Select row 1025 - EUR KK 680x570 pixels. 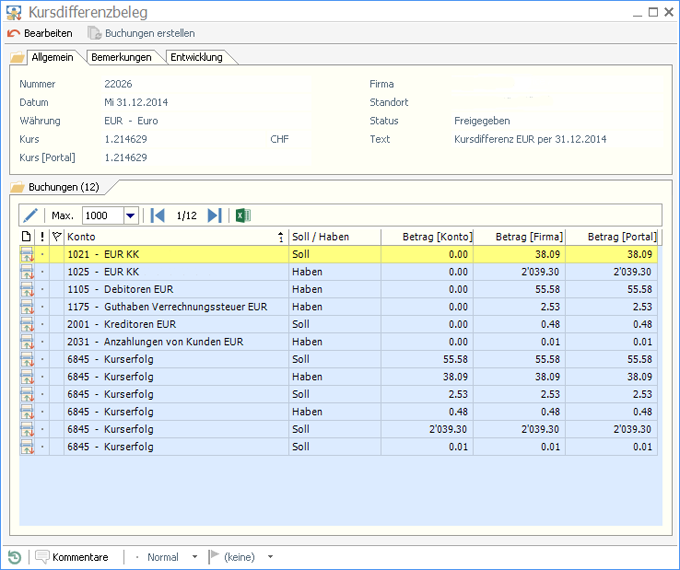(x=338, y=272)
